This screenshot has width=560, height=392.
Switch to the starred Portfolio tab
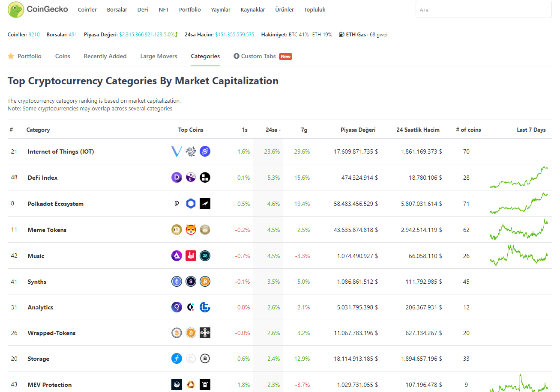pos(24,56)
